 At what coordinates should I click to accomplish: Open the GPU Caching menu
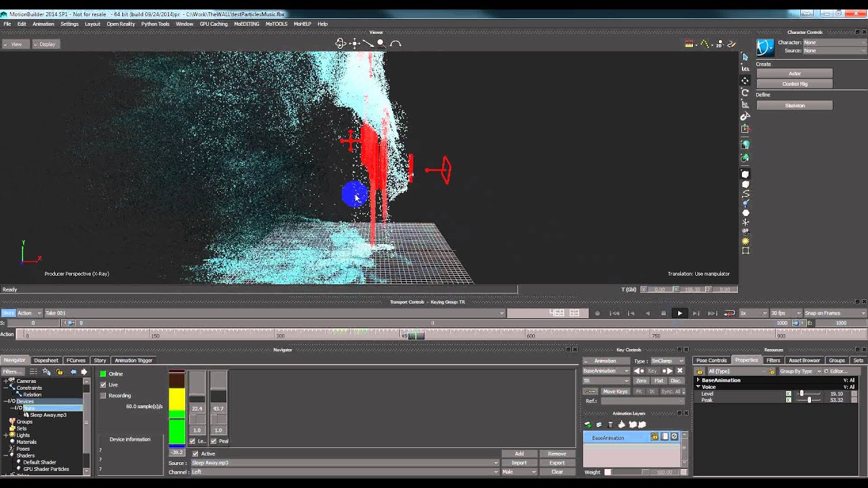[214, 24]
